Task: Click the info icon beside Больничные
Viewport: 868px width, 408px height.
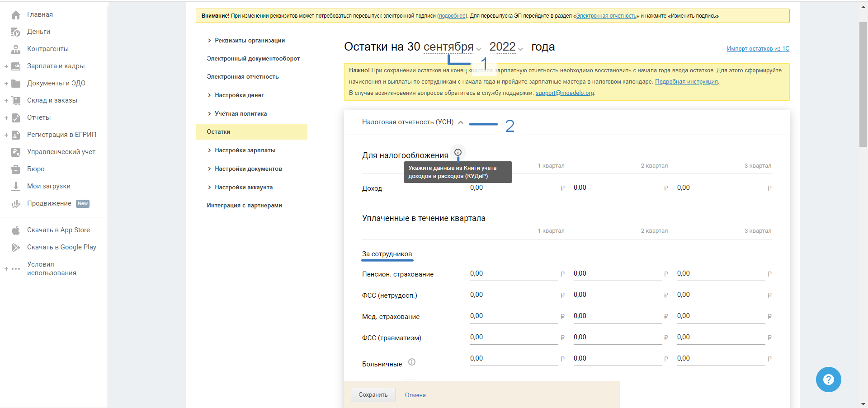Action: pyautogui.click(x=412, y=362)
